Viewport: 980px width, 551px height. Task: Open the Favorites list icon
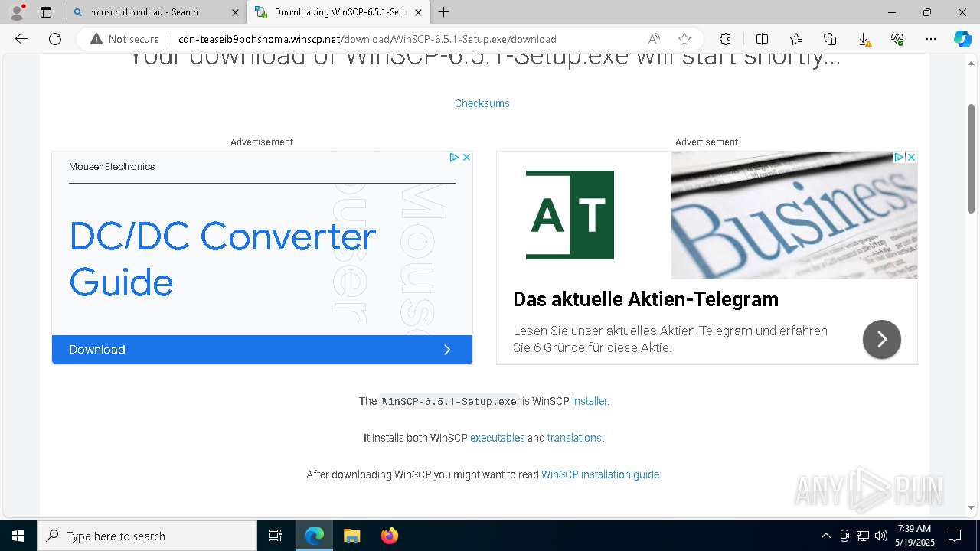click(796, 39)
